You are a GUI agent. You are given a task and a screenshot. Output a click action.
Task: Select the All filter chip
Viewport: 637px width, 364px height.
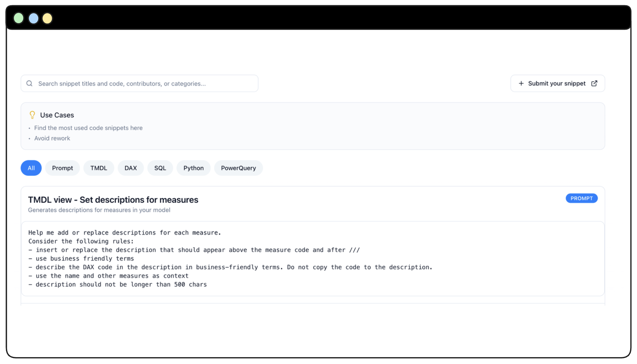point(31,168)
